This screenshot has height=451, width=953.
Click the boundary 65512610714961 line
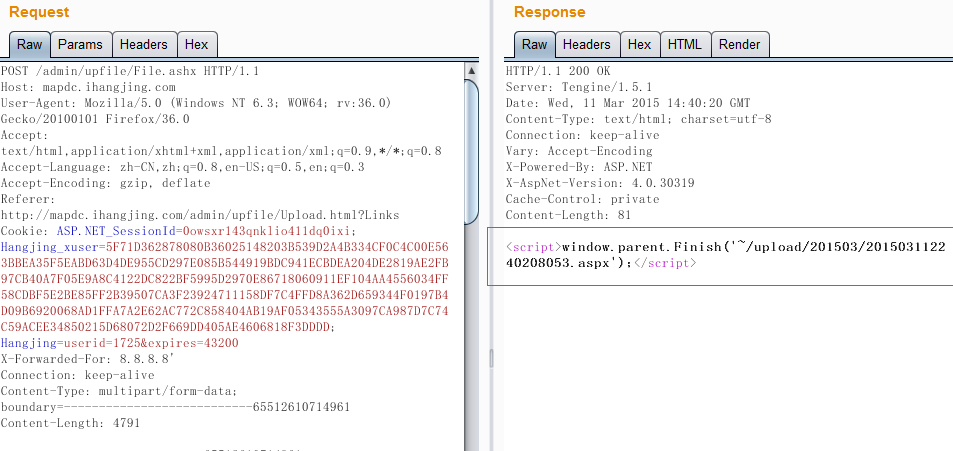tap(175, 407)
